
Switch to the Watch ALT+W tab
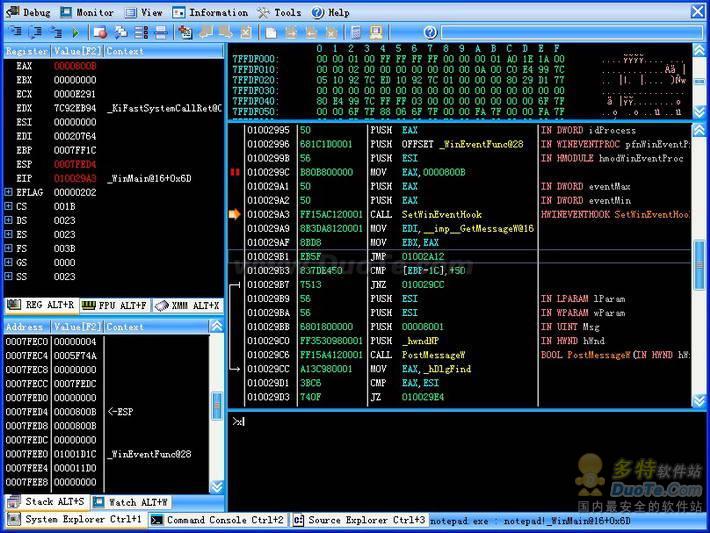pyautogui.click(x=130, y=502)
